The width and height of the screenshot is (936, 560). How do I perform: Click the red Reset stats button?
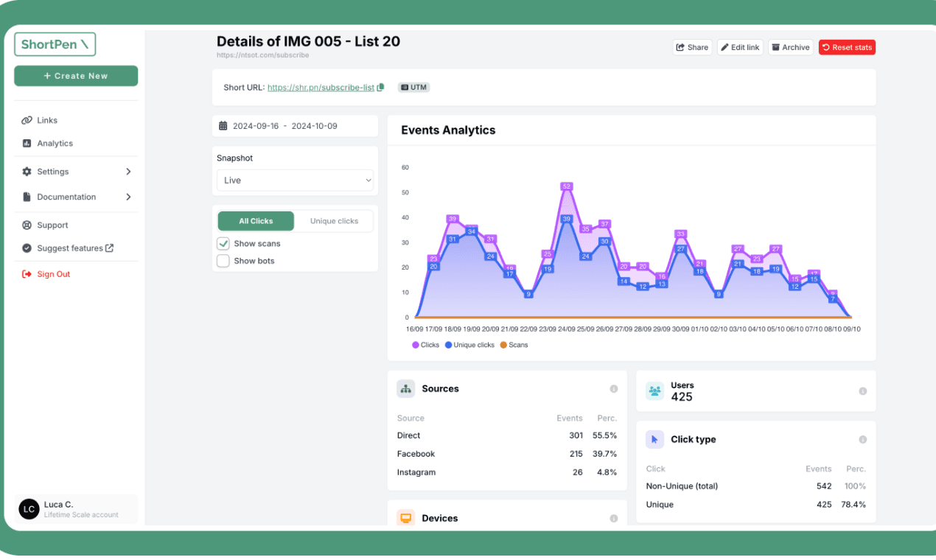[x=847, y=47]
